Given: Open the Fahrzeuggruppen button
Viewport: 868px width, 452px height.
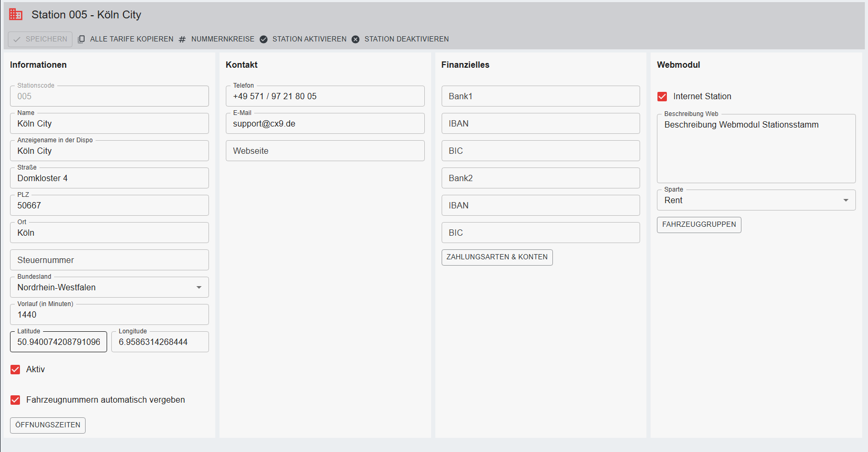Looking at the screenshot, I should (x=698, y=225).
